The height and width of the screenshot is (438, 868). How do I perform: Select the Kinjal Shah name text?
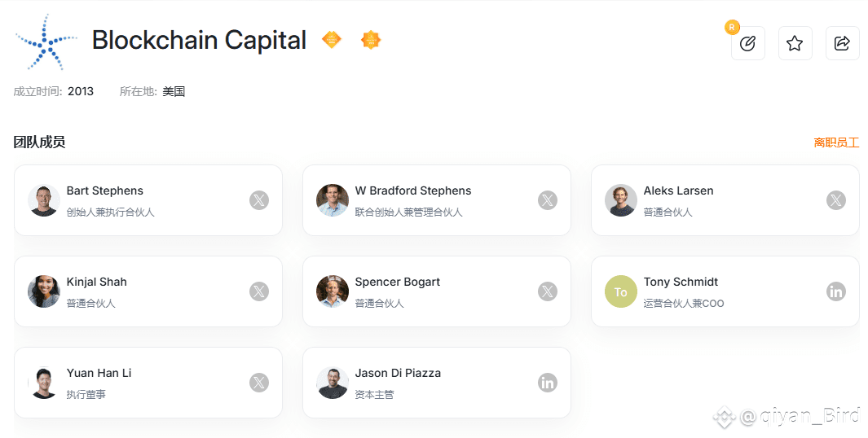click(x=97, y=283)
